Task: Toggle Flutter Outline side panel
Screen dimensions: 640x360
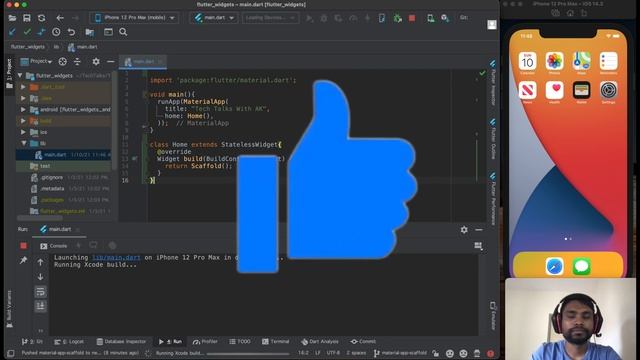Action: pos(493,139)
